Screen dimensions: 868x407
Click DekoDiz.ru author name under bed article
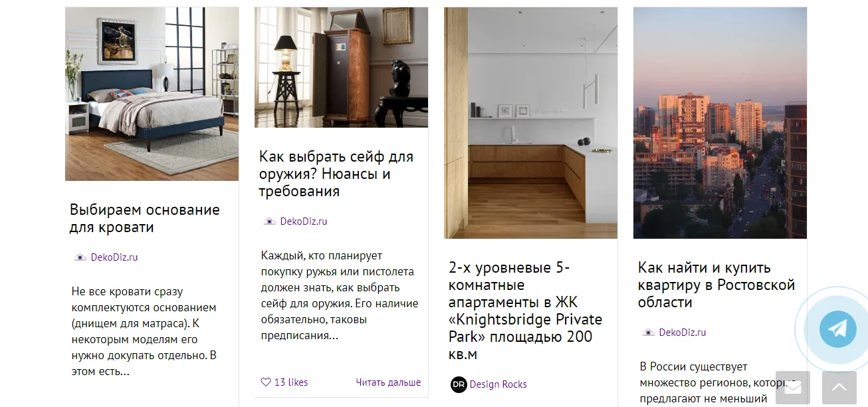coord(114,257)
